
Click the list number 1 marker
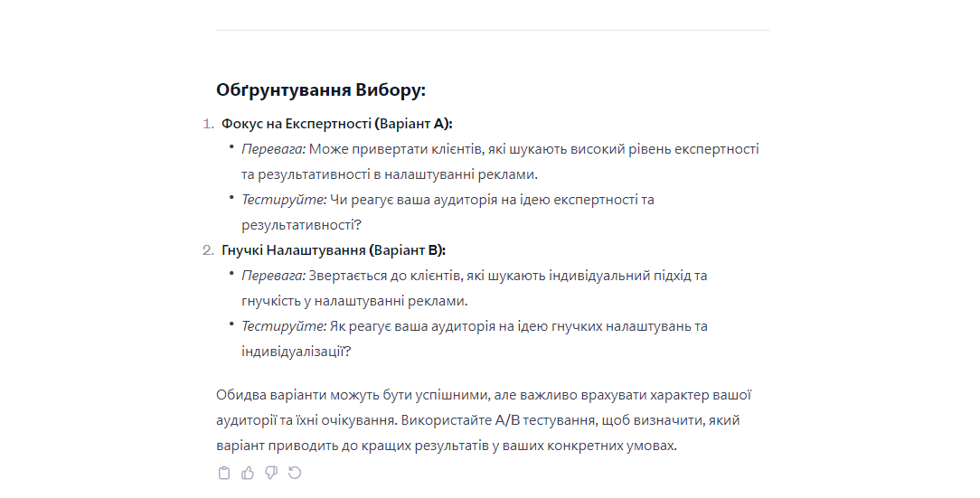point(207,123)
